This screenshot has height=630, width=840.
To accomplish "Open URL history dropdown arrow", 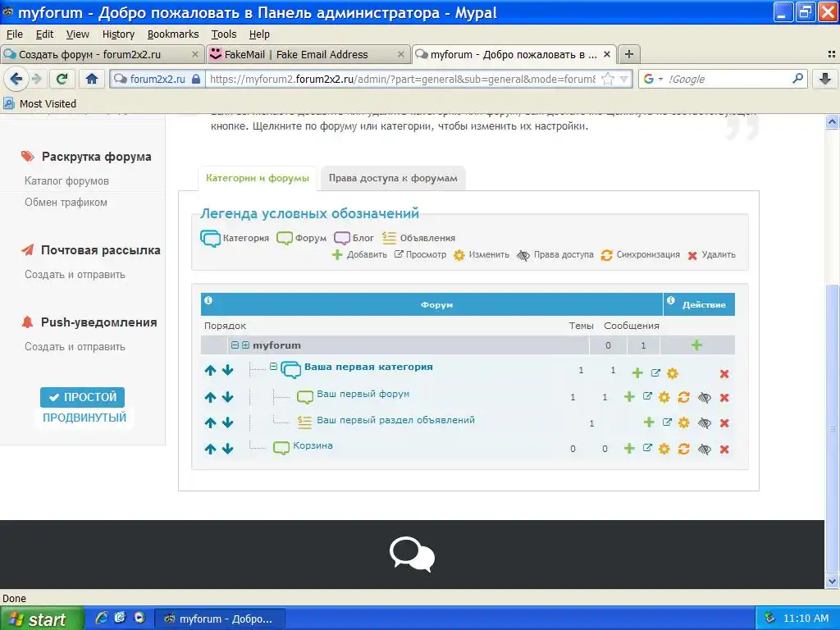I will [623, 80].
